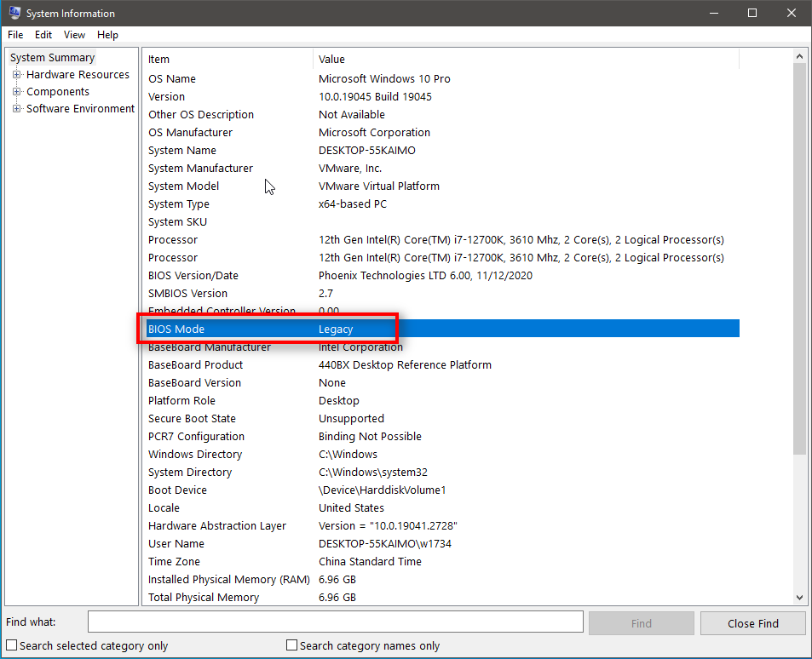Open the Edit menu
The image size is (812, 659).
coord(43,35)
